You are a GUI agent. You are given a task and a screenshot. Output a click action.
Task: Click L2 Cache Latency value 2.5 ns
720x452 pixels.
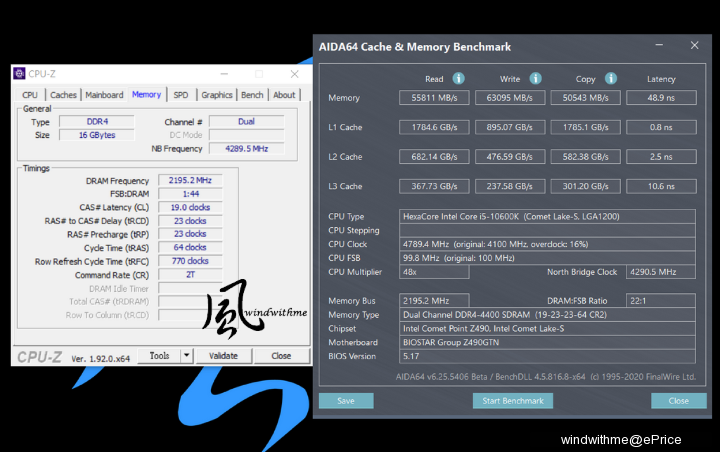[661, 157]
